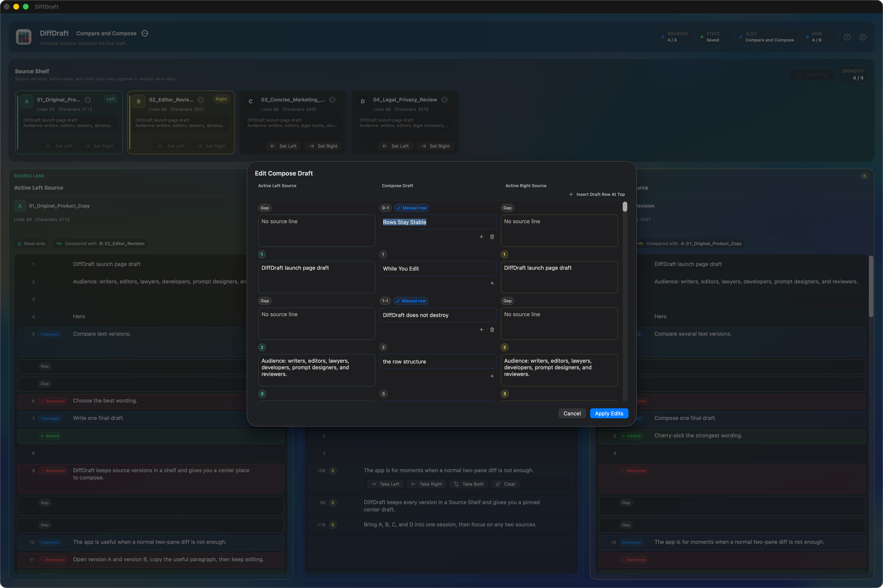This screenshot has height=588, width=883.
Task: Select the 03_Concise_Marketing source card
Action: (293, 122)
